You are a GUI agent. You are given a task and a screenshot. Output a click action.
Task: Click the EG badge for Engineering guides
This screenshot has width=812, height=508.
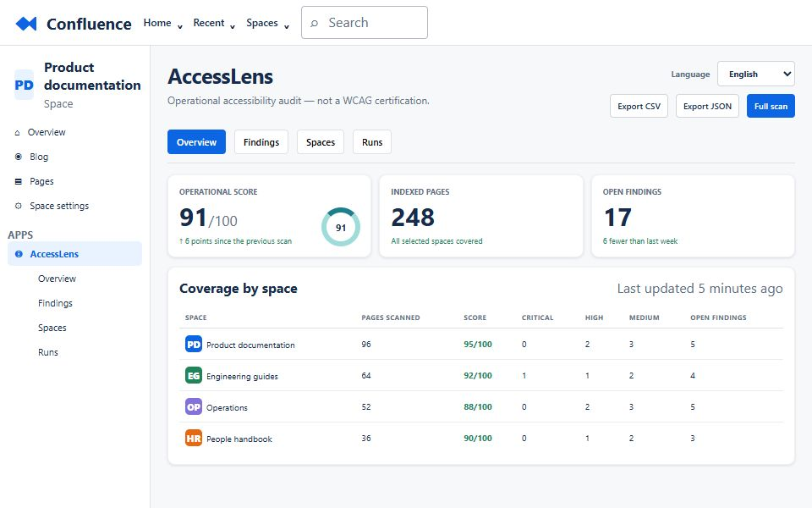pos(194,375)
